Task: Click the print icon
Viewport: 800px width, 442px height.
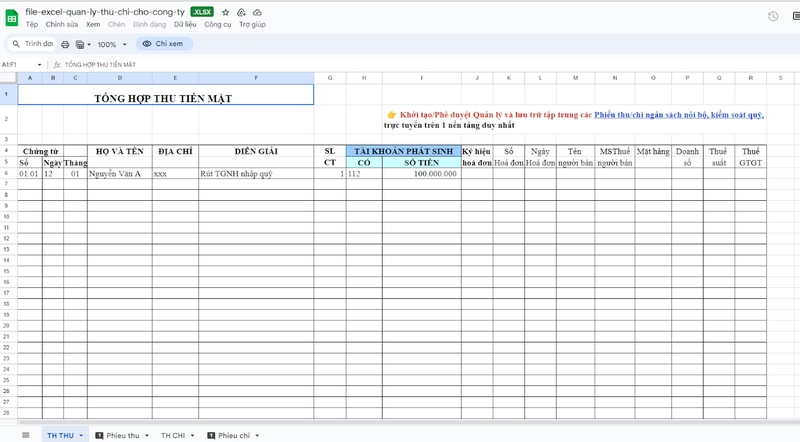Action: point(65,44)
